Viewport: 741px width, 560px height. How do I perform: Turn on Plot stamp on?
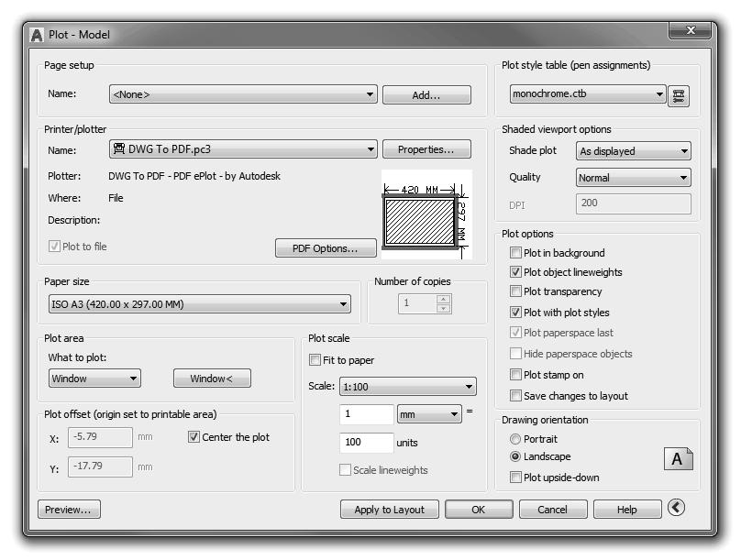(x=515, y=375)
